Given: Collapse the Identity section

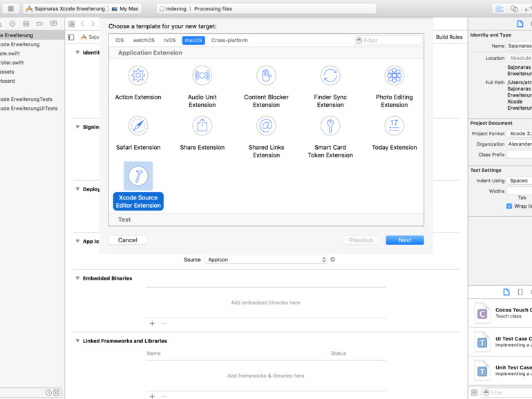Looking at the screenshot, I should pyautogui.click(x=77, y=52).
